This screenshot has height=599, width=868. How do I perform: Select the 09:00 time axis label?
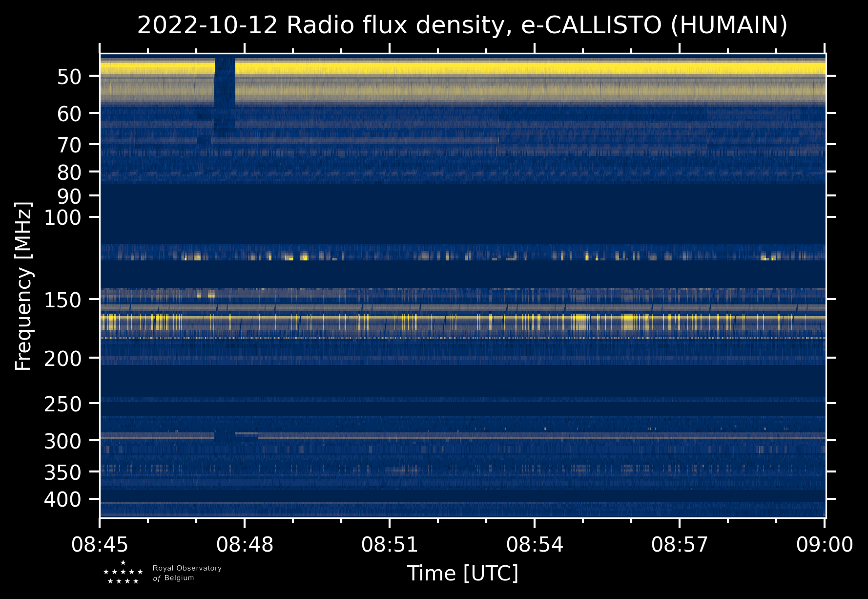pyautogui.click(x=825, y=544)
